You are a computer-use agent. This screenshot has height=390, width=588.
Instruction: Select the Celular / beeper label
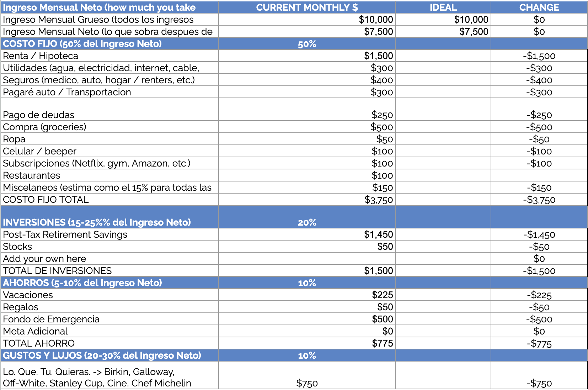click(39, 151)
